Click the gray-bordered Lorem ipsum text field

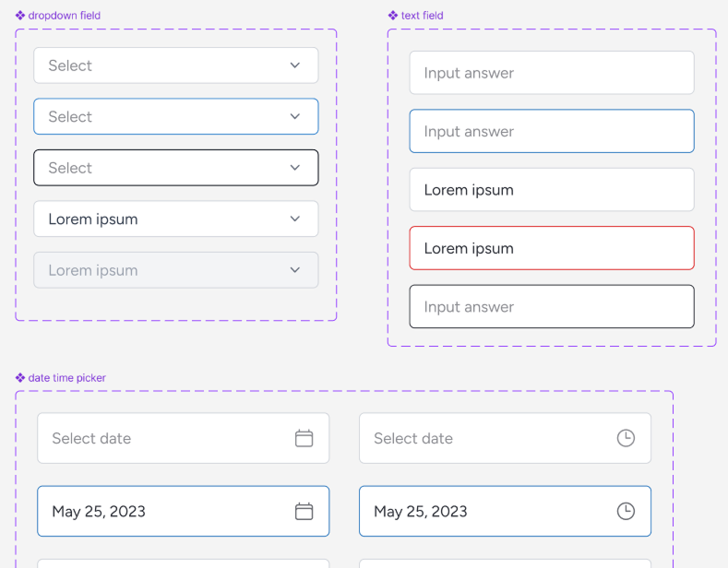[x=552, y=190]
